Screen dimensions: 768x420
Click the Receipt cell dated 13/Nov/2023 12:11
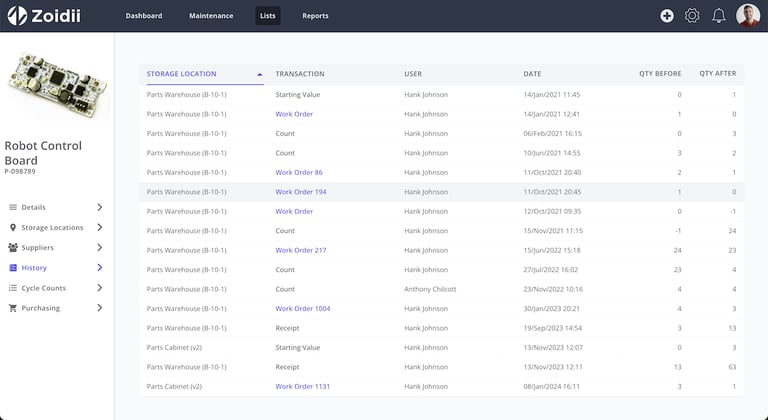287,367
